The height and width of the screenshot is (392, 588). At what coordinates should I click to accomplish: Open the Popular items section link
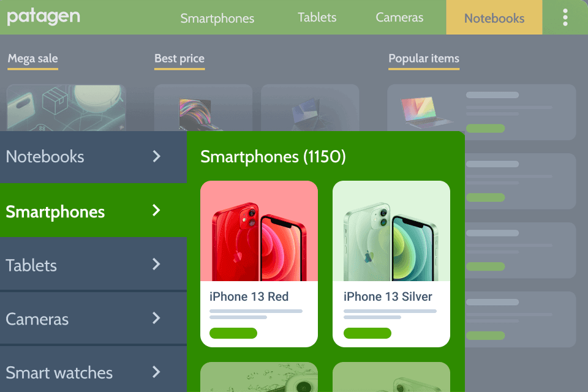[x=424, y=59]
